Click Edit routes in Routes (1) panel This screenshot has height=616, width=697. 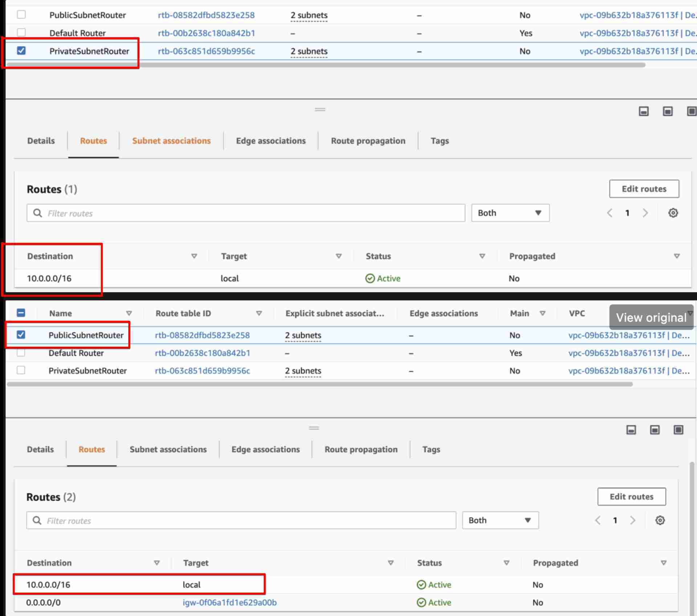(644, 189)
